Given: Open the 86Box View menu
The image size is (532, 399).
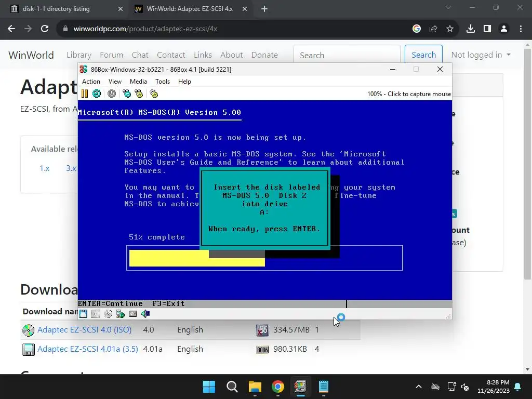Looking at the screenshot, I should 115,82.
